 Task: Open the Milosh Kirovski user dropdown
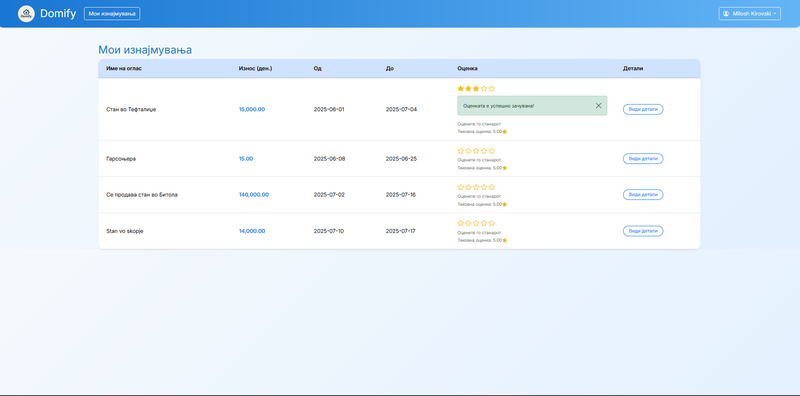click(x=749, y=14)
